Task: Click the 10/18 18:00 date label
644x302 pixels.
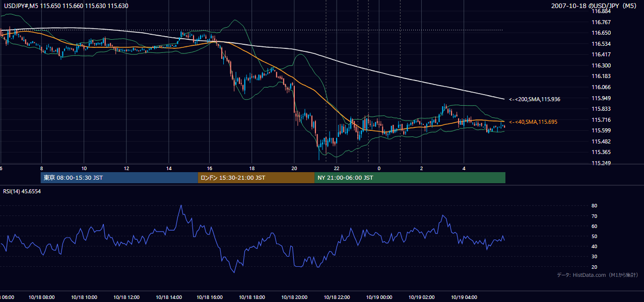Action: pos(252,297)
